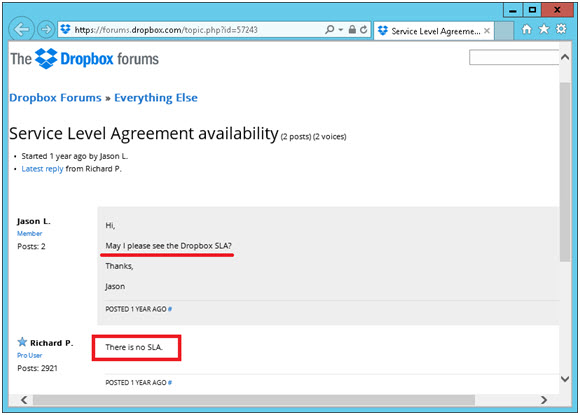Click the vertical scrollbar down arrow
The height and width of the screenshot is (415, 580).
tap(565, 379)
